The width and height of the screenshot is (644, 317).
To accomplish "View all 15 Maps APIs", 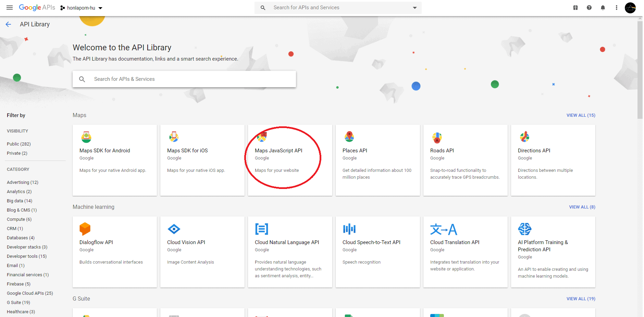I will pos(581,115).
